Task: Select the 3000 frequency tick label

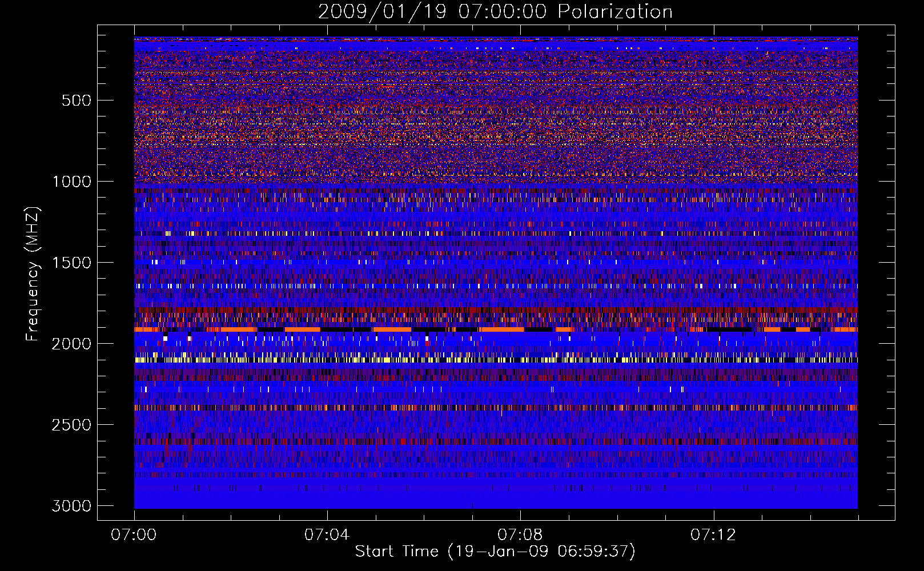Action: tap(71, 506)
